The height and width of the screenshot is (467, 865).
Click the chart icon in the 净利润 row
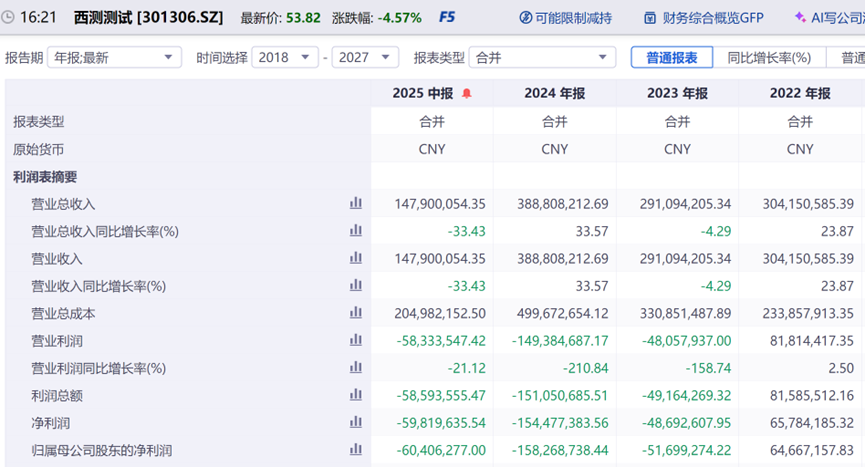point(356,423)
